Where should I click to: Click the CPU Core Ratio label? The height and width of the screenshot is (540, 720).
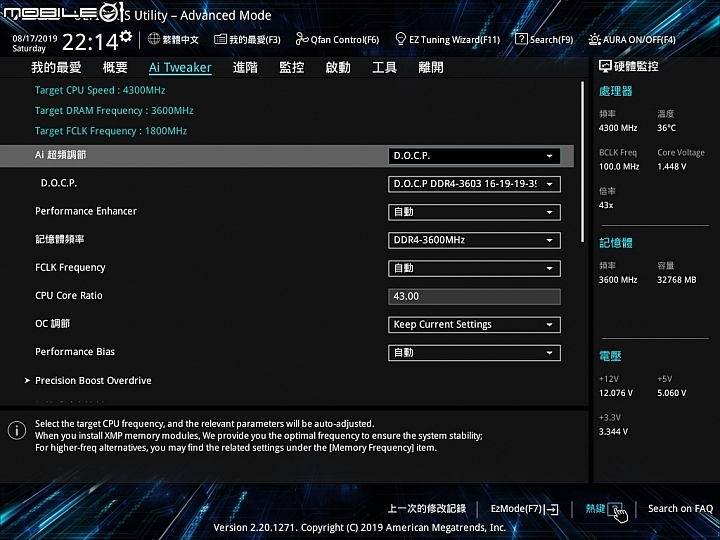click(69, 296)
